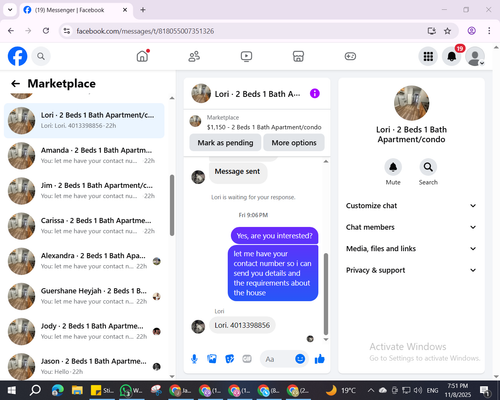This screenshot has width=500, height=400.
Task: Click the back arrow beside Marketplace heading
Action: click(15, 83)
